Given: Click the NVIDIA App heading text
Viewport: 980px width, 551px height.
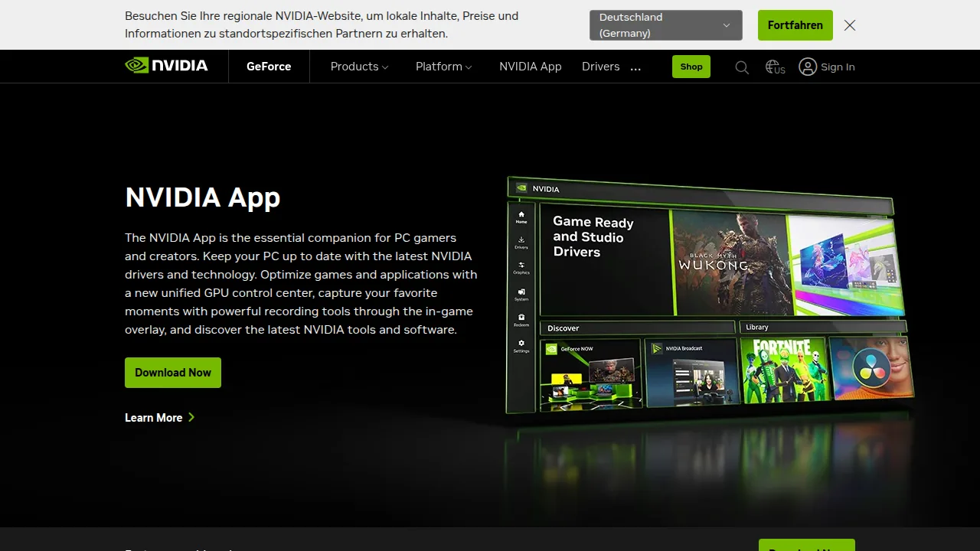Looking at the screenshot, I should (x=203, y=197).
